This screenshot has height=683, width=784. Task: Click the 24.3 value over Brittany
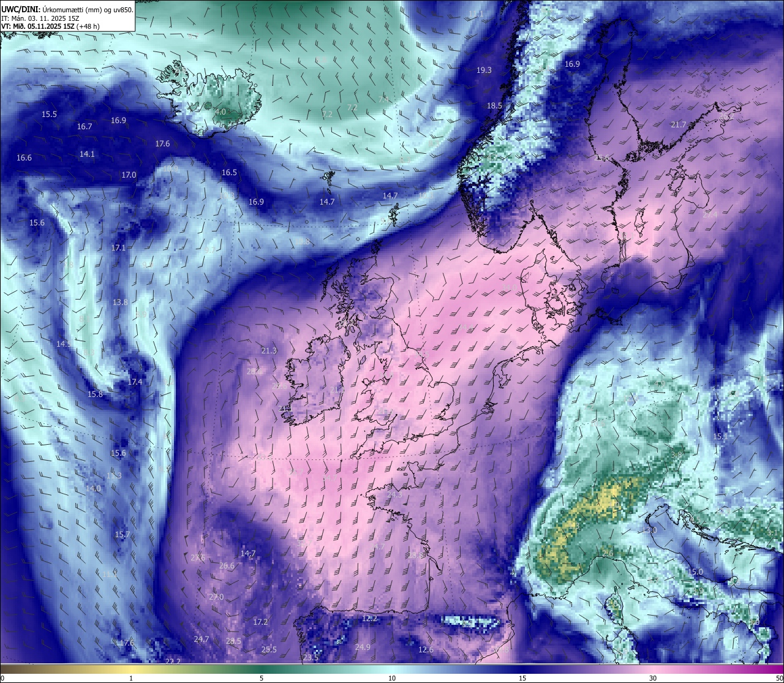tap(394, 495)
